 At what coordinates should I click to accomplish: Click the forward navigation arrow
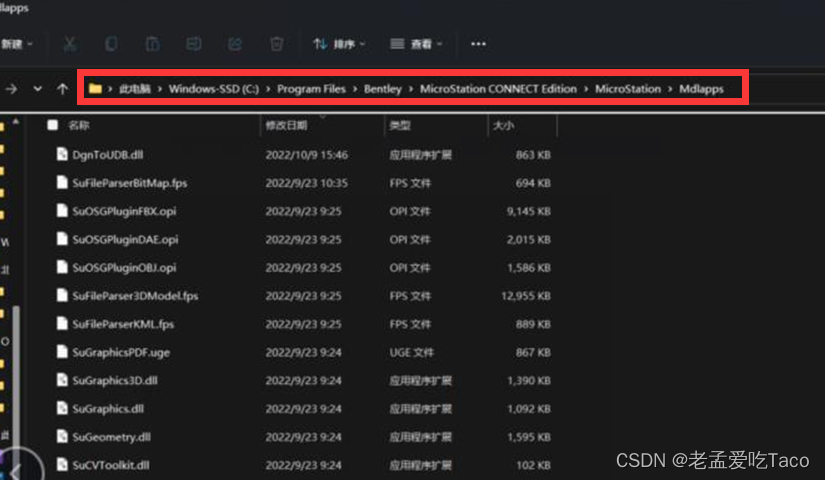(12, 89)
